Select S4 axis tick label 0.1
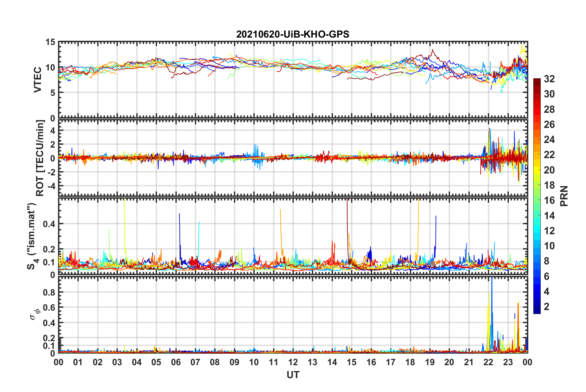The height and width of the screenshot is (392, 586). [x=49, y=262]
